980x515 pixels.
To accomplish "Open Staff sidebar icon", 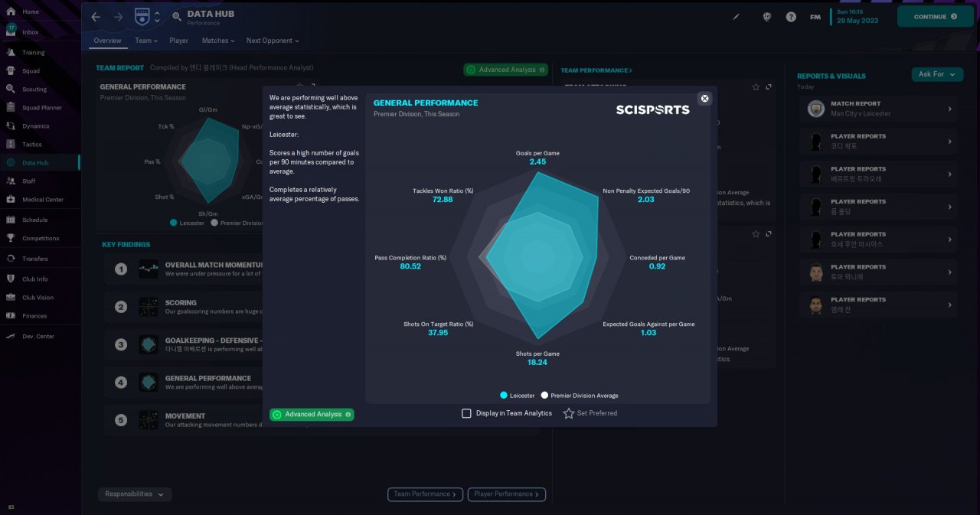I will (x=11, y=181).
